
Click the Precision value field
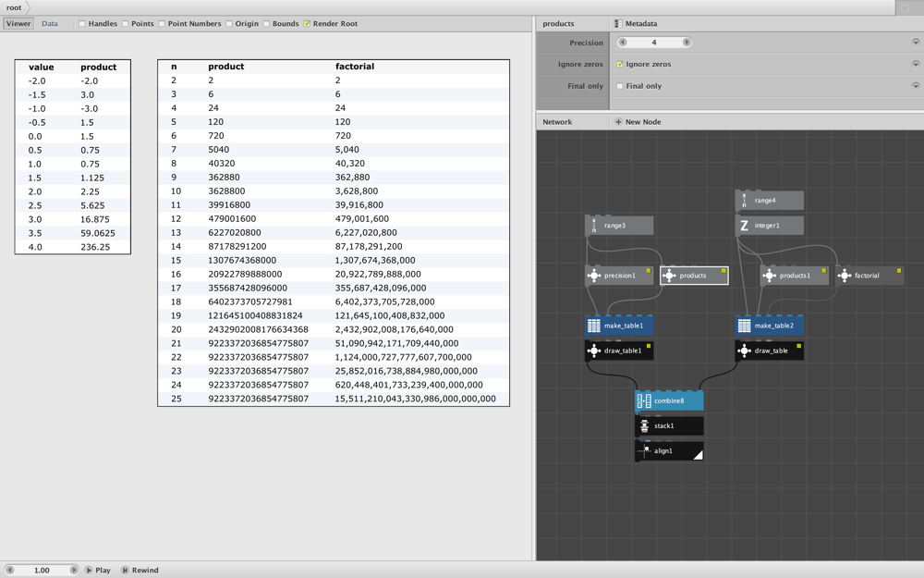[654, 43]
